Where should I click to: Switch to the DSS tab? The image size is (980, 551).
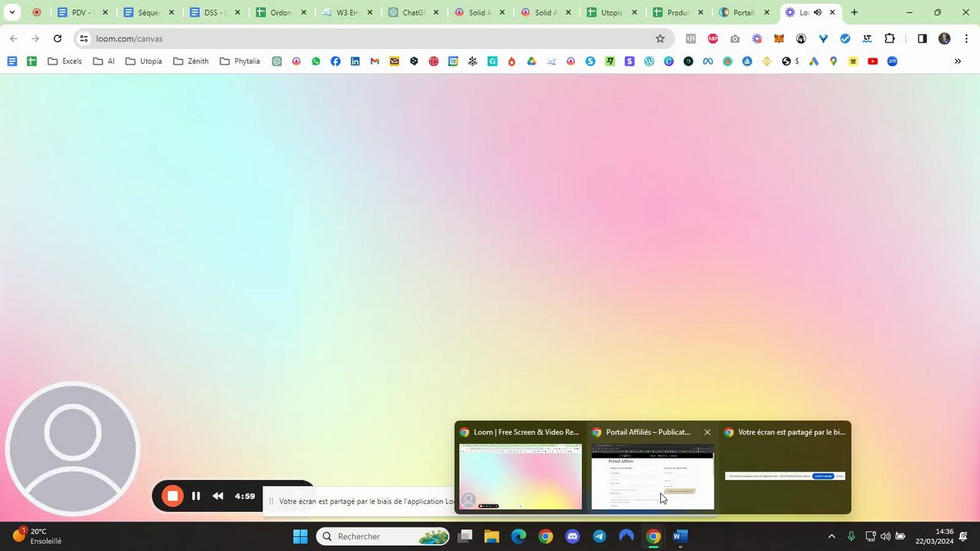(215, 12)
